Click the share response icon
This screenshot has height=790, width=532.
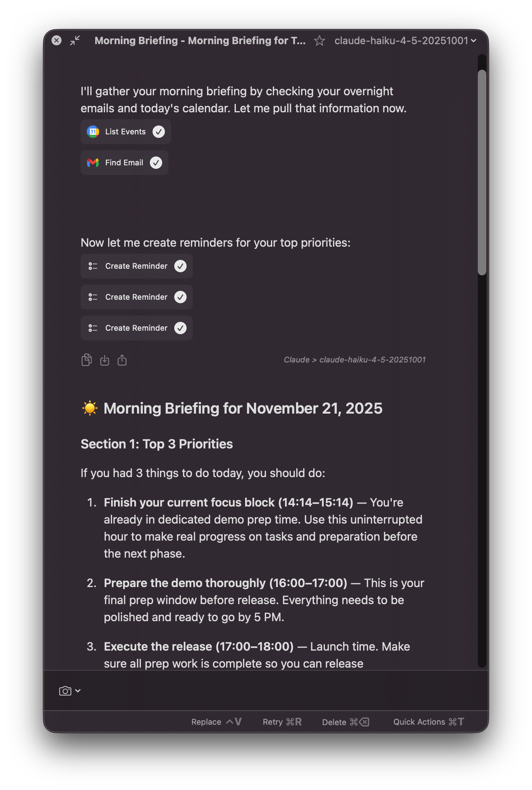122,360
